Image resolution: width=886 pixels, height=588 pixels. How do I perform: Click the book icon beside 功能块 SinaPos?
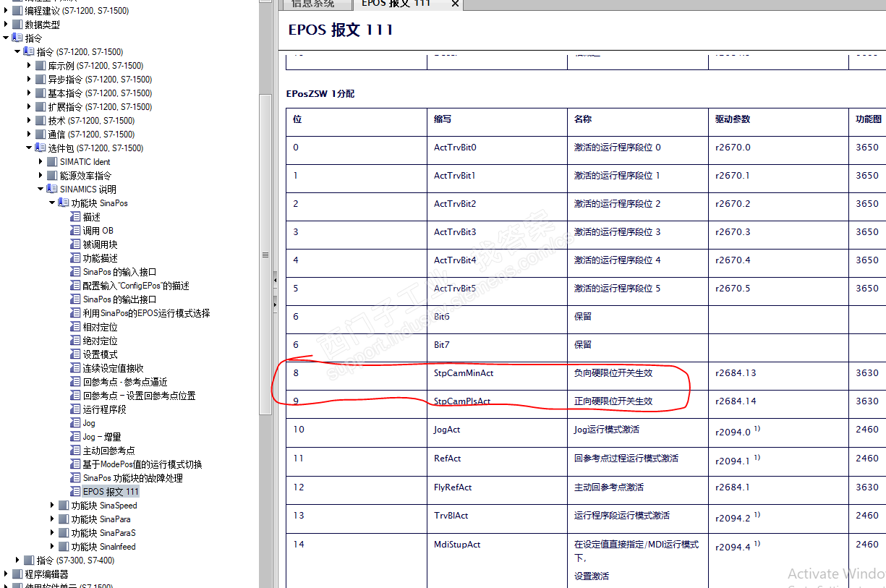click(64, 203)
